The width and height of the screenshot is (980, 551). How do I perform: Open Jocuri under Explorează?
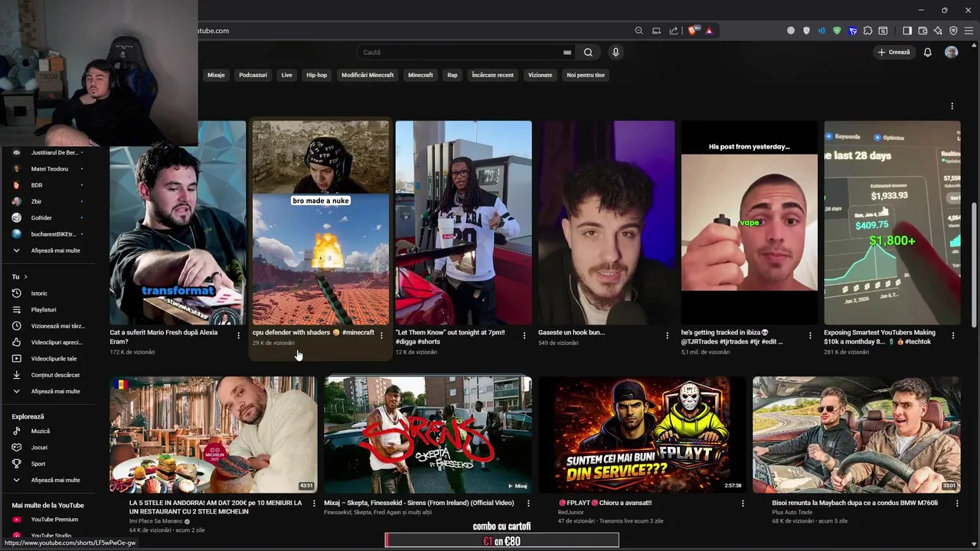coord(50,447)
